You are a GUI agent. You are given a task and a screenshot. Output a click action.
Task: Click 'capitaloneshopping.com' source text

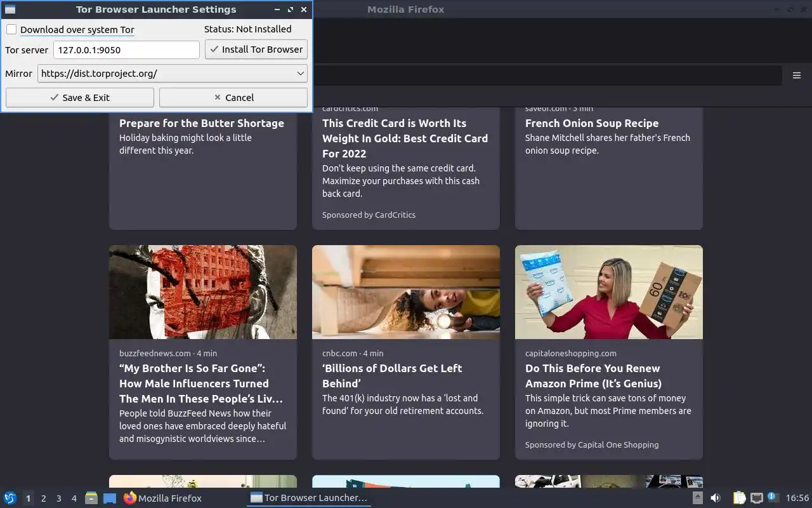pos(571,354)
